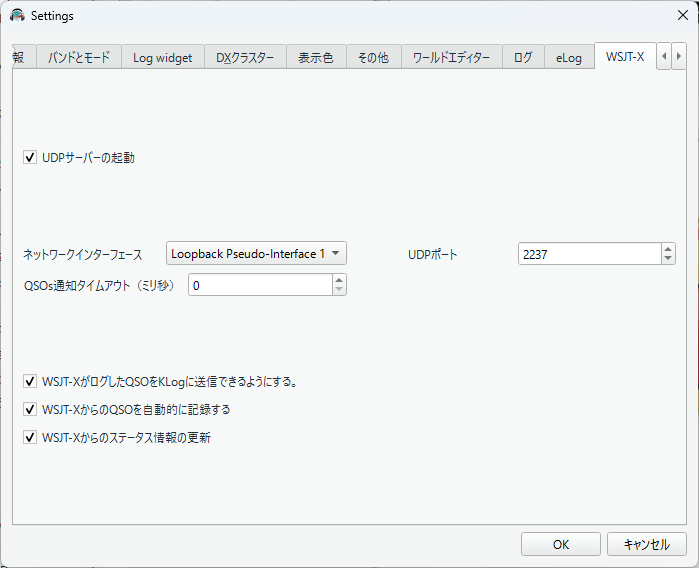Click the QSOs通知タイムアウト field showing 0

point(260,284)
